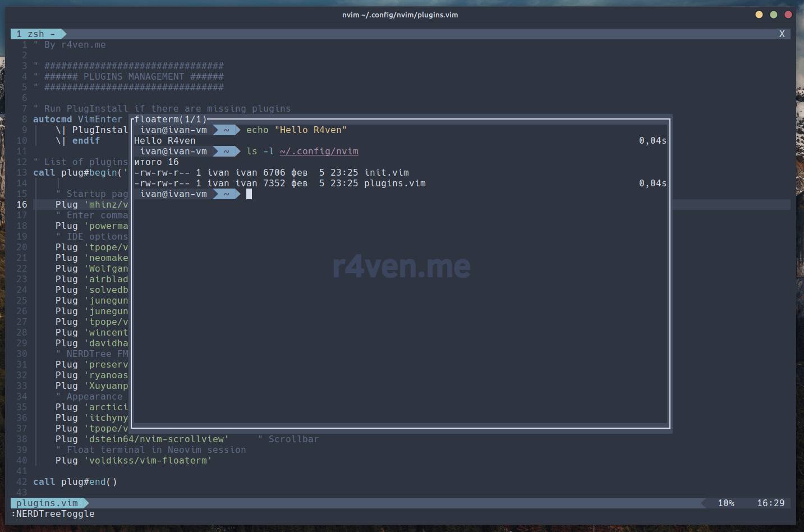Place cursor on 'dstein64/nvim-scrollview' plugin string

pyautogui.click(x=156, y=439)
